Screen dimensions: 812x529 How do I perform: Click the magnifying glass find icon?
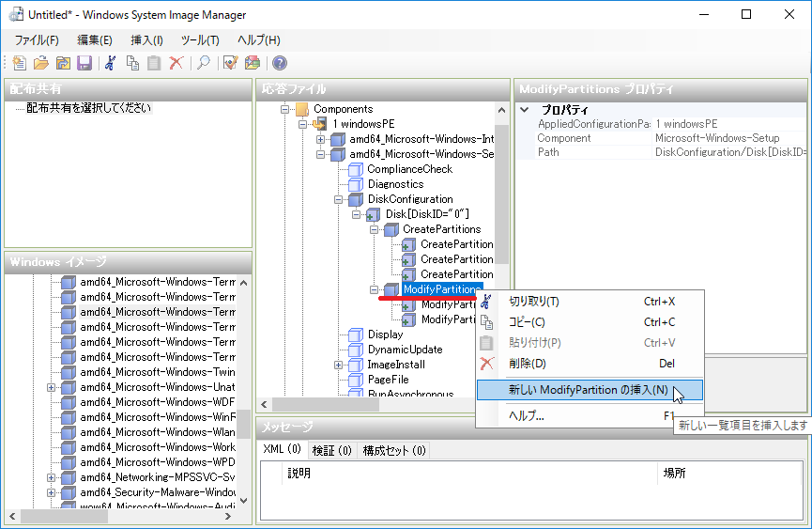click(203, 63)
